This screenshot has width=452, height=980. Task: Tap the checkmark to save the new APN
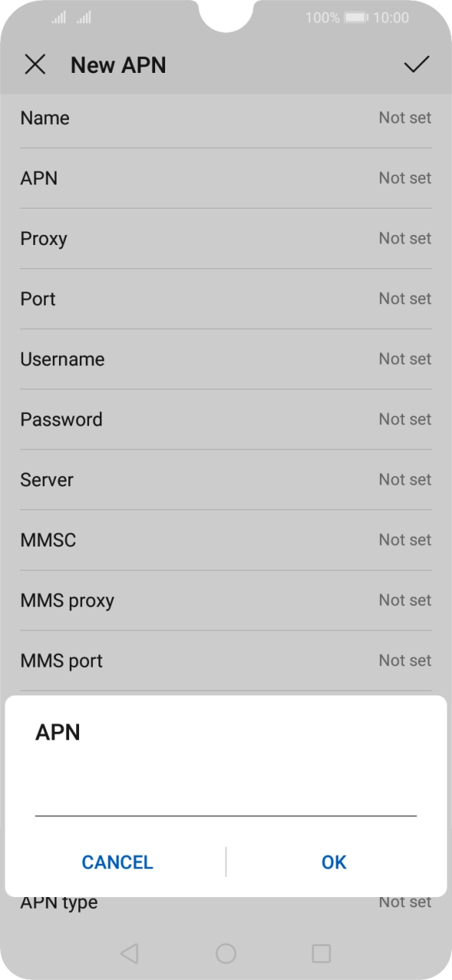(416, 64)
